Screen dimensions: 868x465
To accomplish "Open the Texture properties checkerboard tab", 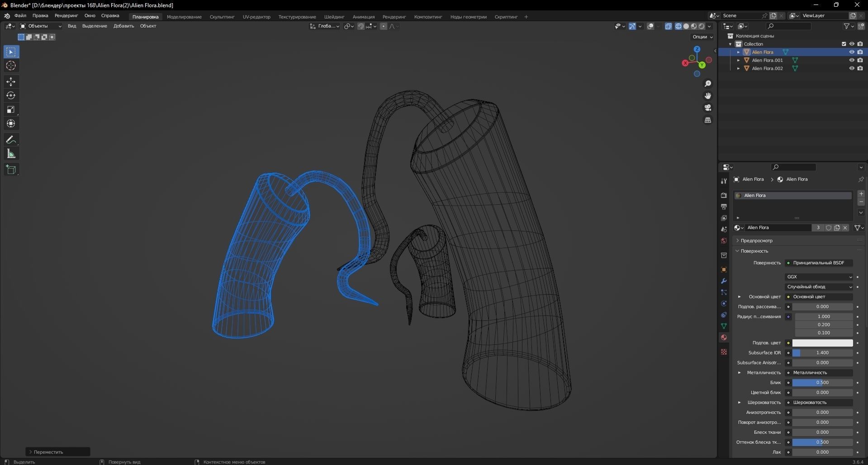I will pyautogui.click(x=724, y=352).
